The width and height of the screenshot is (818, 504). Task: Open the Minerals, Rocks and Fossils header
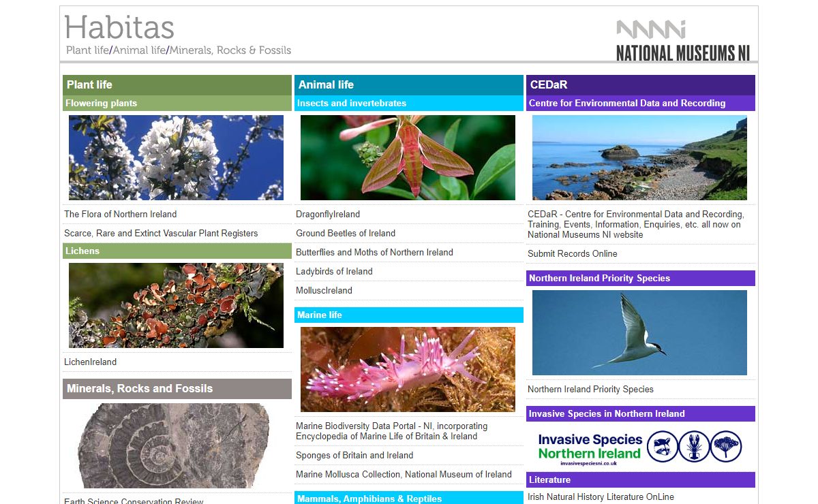tap(177, 389)
